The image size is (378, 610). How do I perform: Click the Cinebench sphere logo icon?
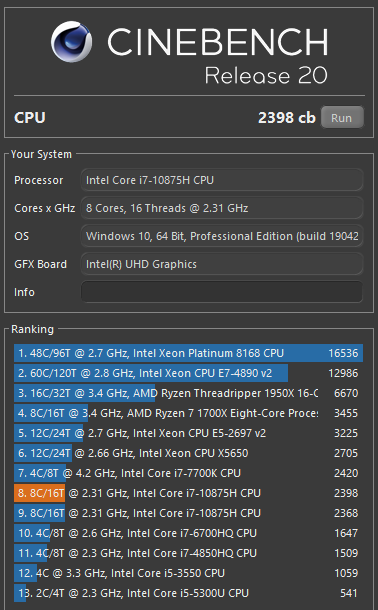72,41
